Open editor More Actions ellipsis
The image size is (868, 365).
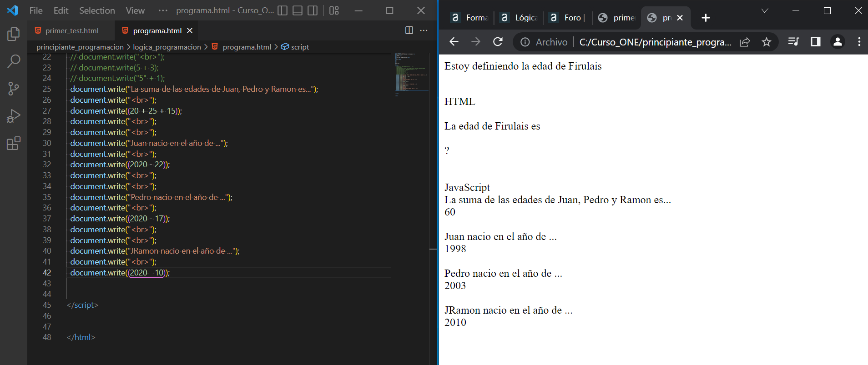tap(424, 30)
